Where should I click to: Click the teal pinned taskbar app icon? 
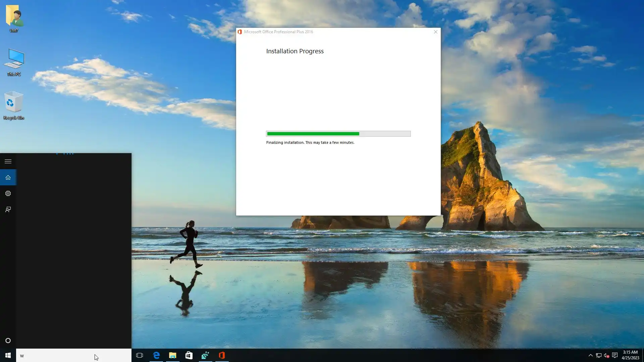point(205,355)
